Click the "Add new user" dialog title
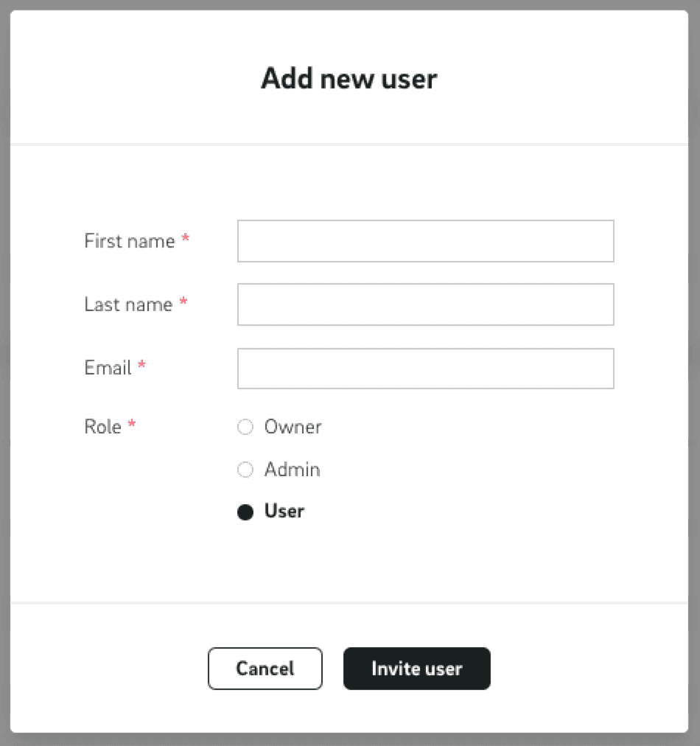The width and height of the screenshot is (700, 746). point(349,78)
